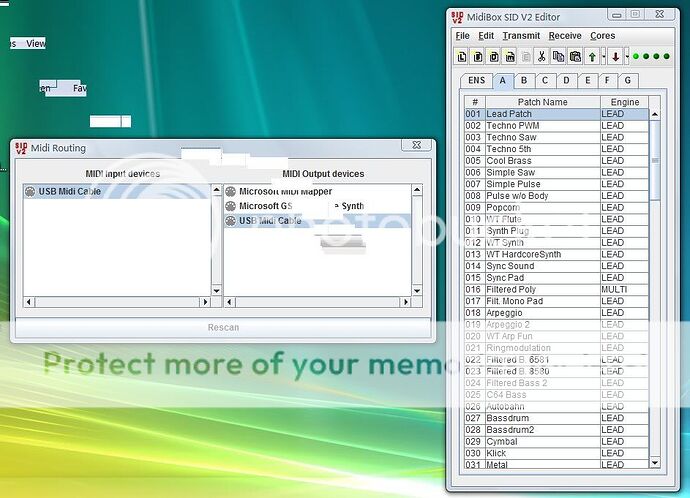The width and height of the screenshot is (690, 498).
Task: Select patch 008 Pulse w/o Body
Action: coord(557,196)
